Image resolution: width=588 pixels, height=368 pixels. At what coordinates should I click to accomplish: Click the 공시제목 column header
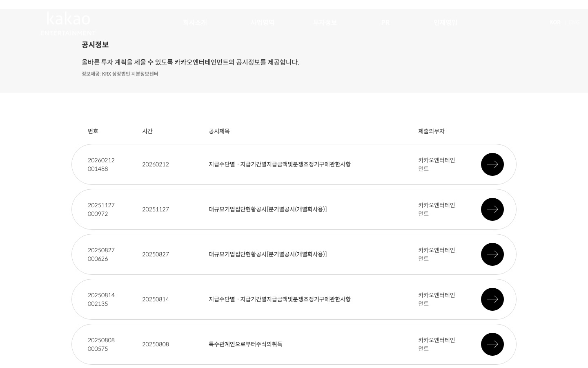219,131
